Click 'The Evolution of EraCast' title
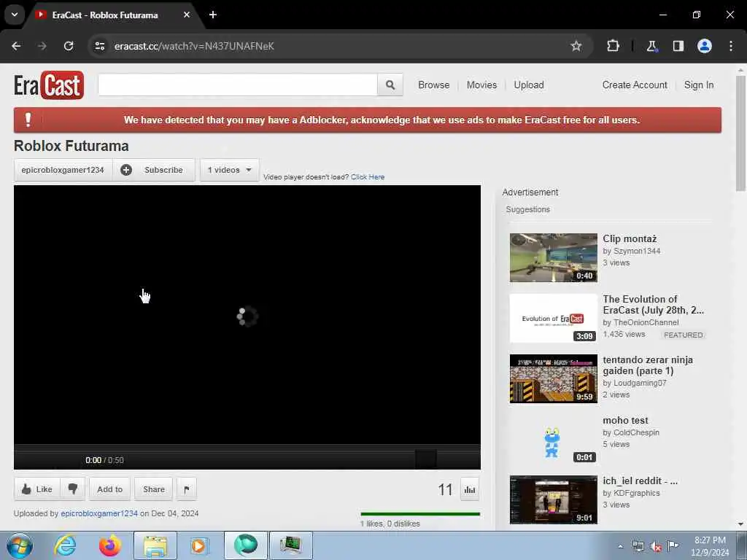747x560 pixels. [x=653, y=304]
